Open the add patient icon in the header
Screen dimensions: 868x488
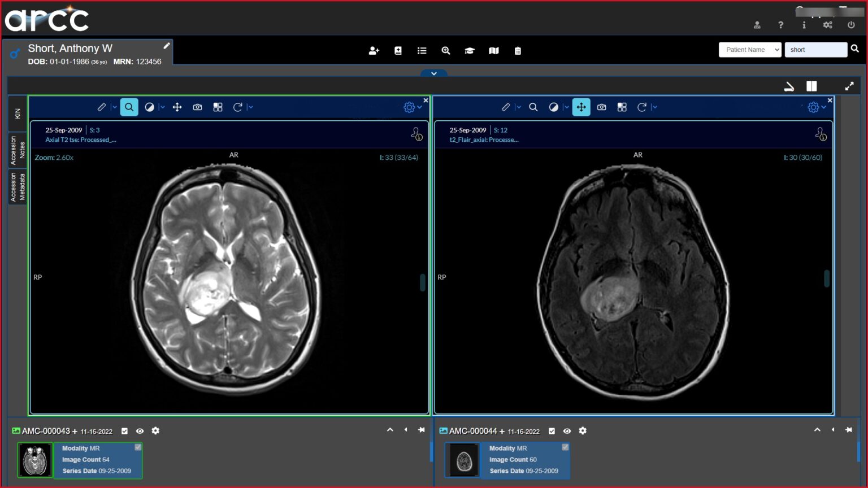374,50
